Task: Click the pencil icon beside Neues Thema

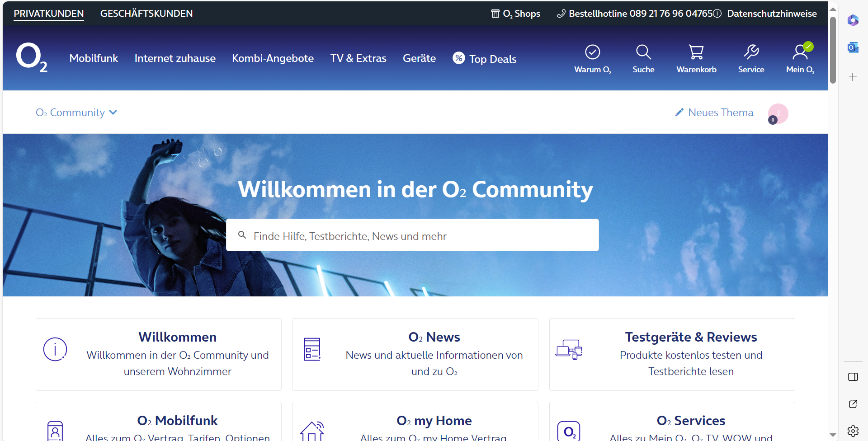Action: (x=679, y=113)
